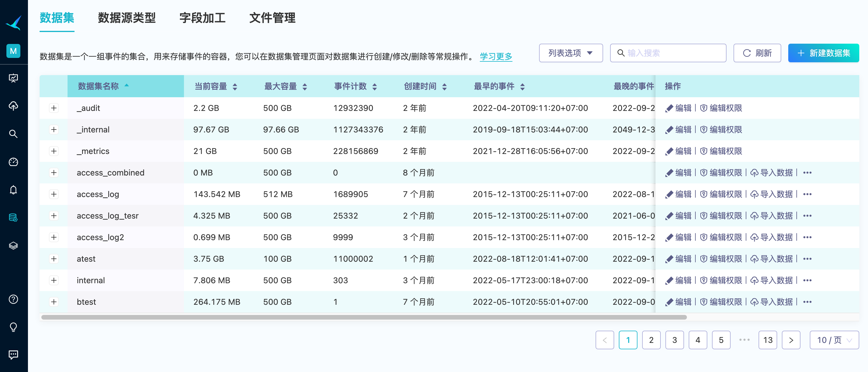Screen dimensions: 868x372
Task: Go to page 3
Action: coord(675,340)
